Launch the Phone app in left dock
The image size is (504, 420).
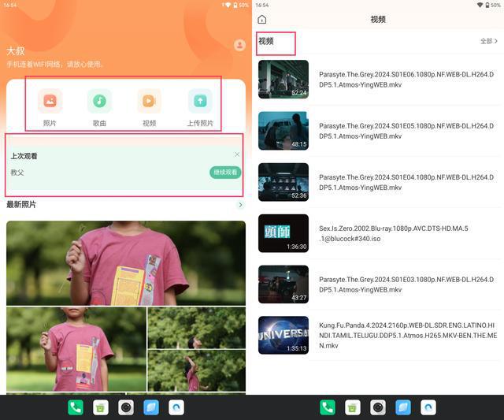[x=76, y=407]
